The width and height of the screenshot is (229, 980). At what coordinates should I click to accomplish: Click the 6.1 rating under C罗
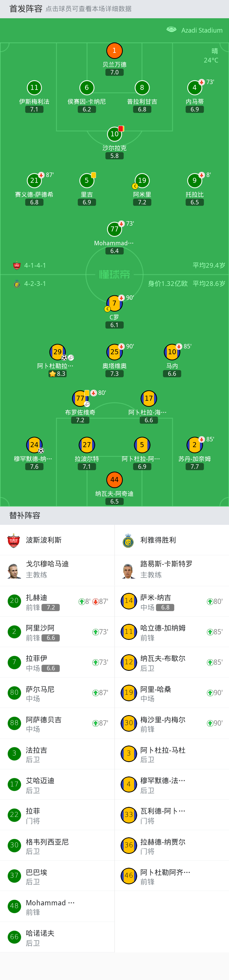114,325
